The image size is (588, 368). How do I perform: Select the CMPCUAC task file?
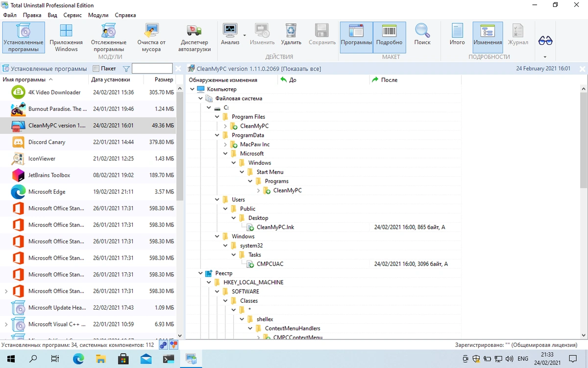270,264
